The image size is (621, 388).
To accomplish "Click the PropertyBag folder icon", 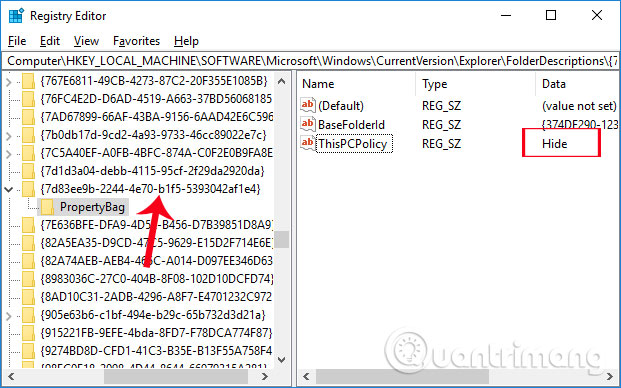I will point(48,207).
